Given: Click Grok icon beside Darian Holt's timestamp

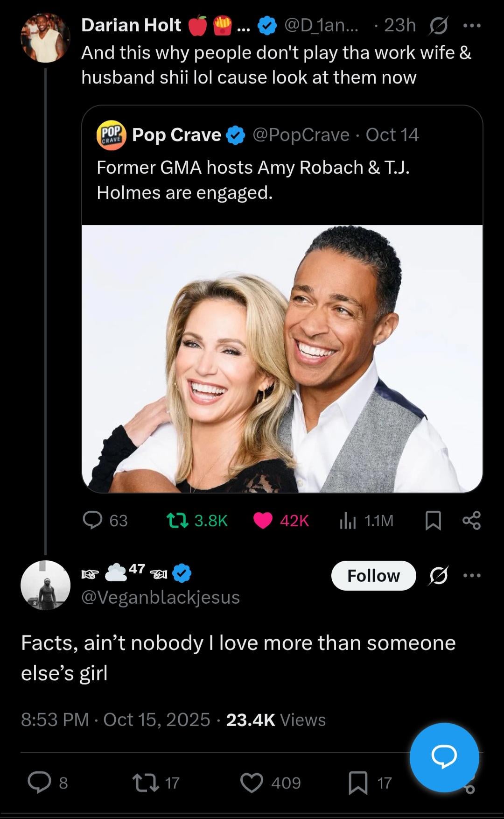Looking at the screenshot, I should click(x=438, y=26).
